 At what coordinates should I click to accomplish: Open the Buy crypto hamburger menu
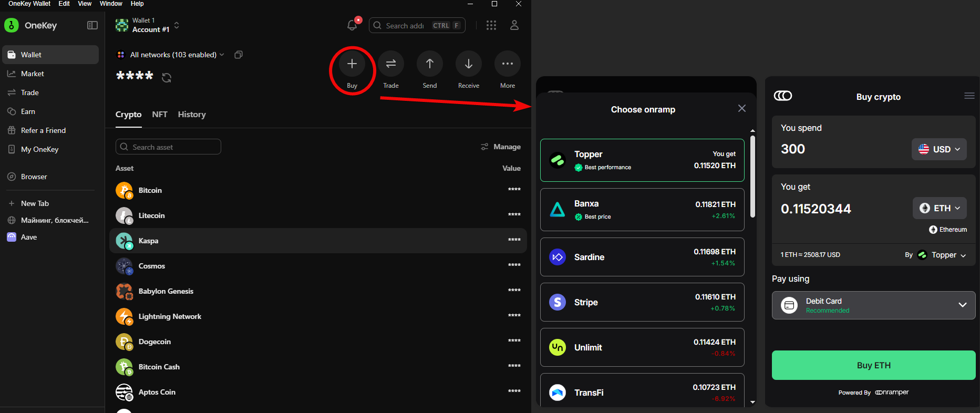tap(969, 96)
